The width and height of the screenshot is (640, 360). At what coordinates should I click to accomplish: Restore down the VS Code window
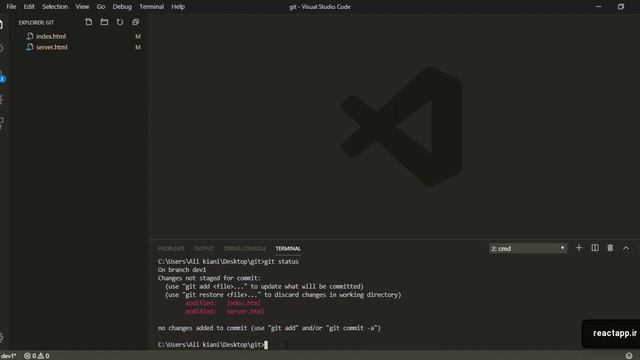[x=621, y=7]
